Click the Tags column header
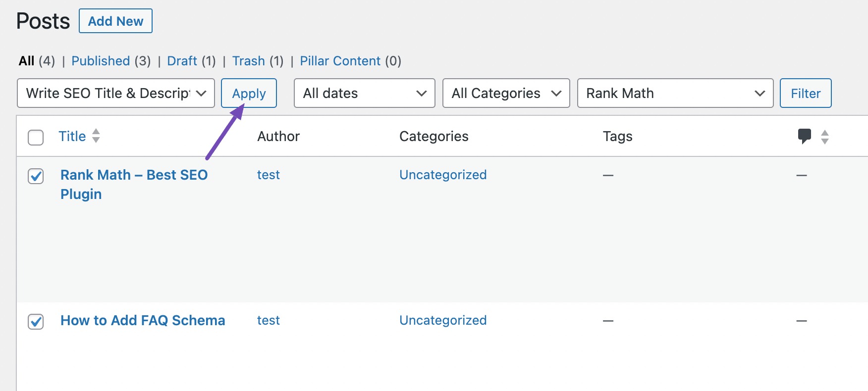Screen dimensions: 868x391 click(x=617, y=136)
